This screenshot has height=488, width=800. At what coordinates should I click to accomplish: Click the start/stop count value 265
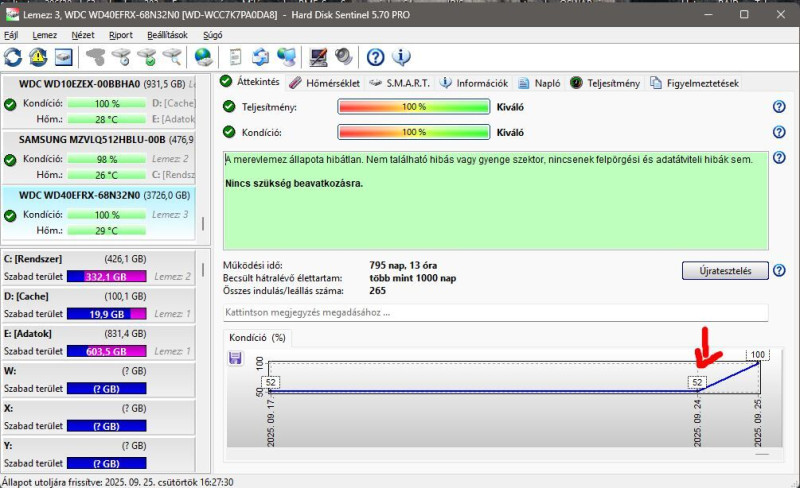[x=378, y=290]
